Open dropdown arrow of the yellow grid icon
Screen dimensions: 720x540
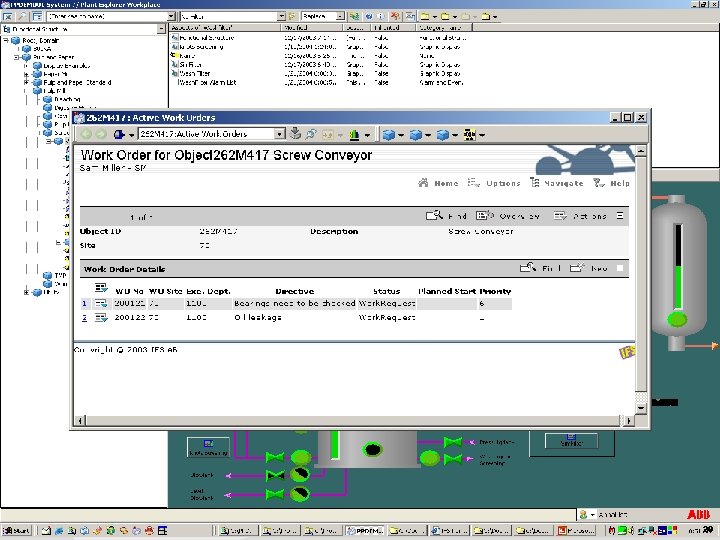point(482,135)
